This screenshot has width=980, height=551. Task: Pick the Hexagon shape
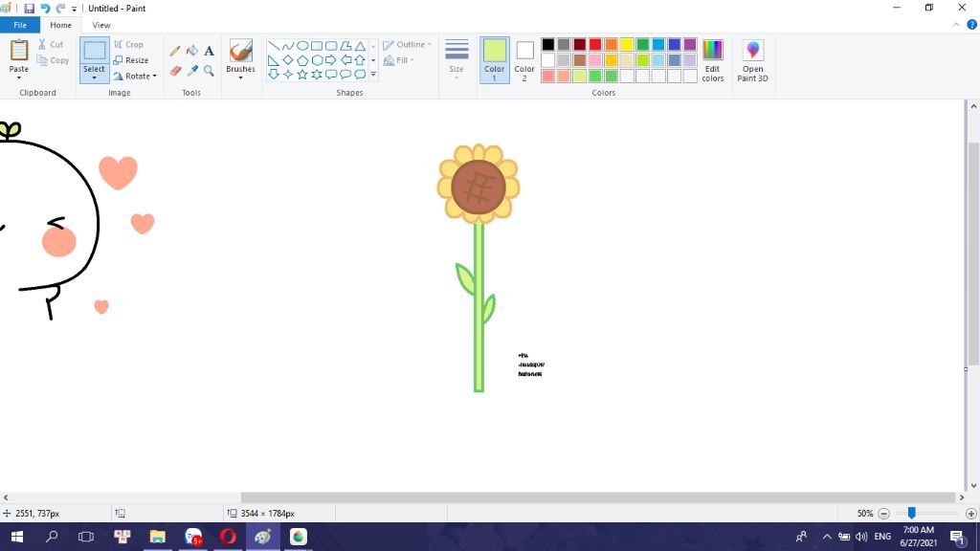pos(317,60)
